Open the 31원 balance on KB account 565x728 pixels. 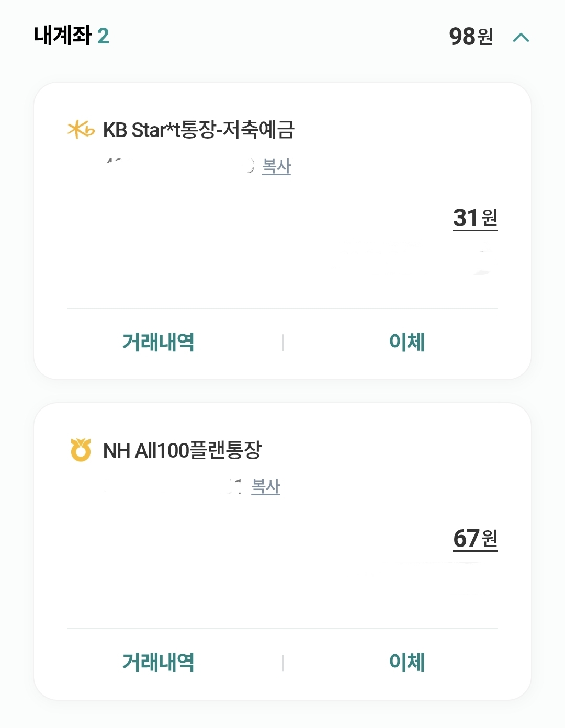coord(475,218)
